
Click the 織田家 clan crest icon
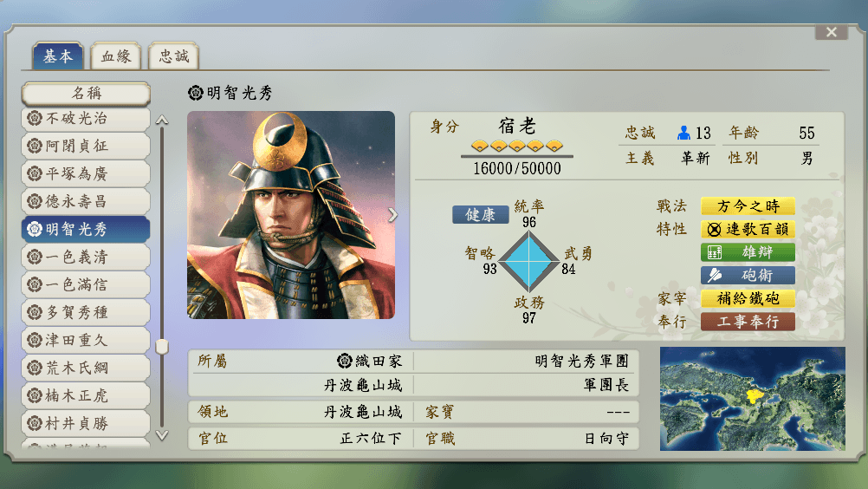tap(344, 361)
